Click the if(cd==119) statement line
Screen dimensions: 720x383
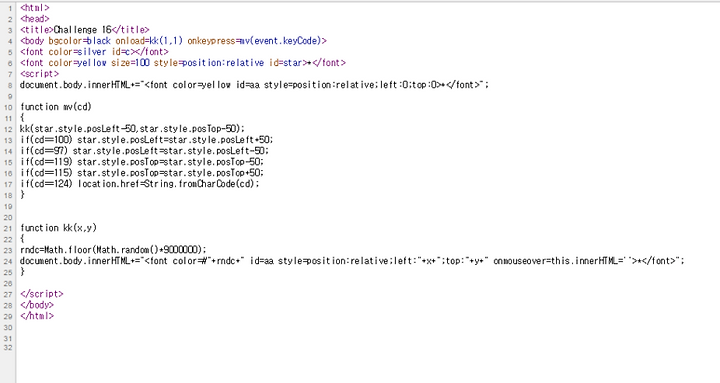click(142, 162)
